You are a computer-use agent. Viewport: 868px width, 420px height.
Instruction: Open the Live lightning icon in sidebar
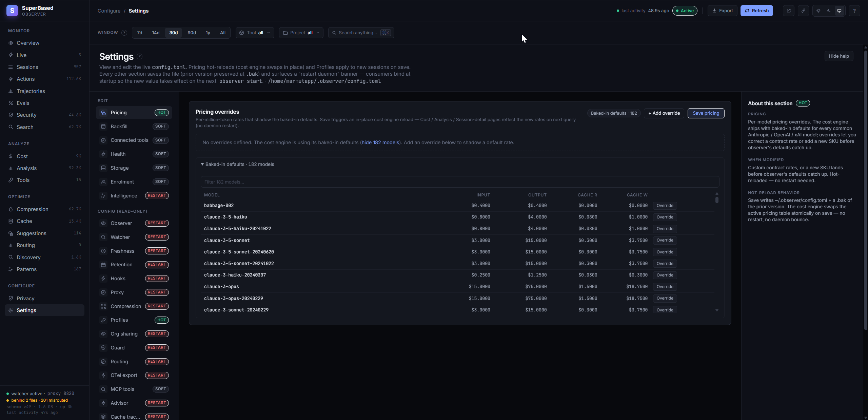coord(11,55)
